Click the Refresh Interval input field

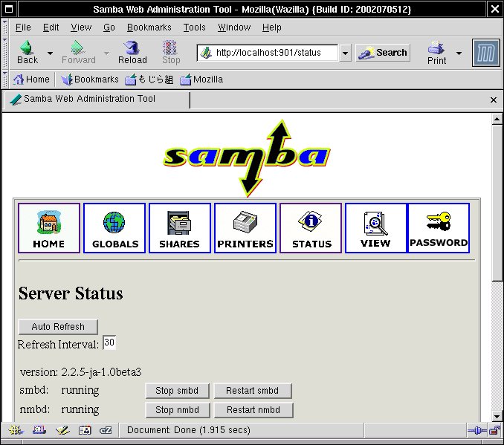point(109,342)
